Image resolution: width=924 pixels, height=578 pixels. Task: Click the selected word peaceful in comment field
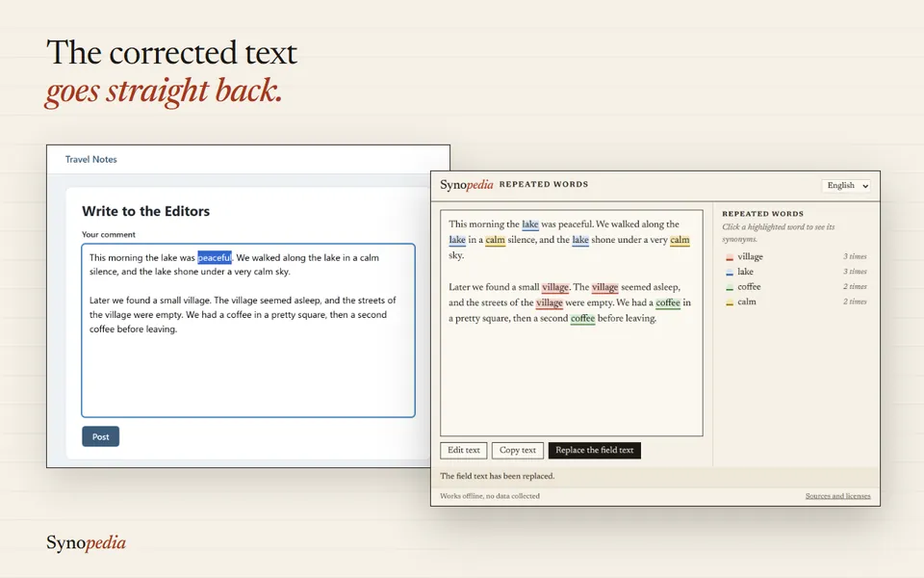(215, 258)
